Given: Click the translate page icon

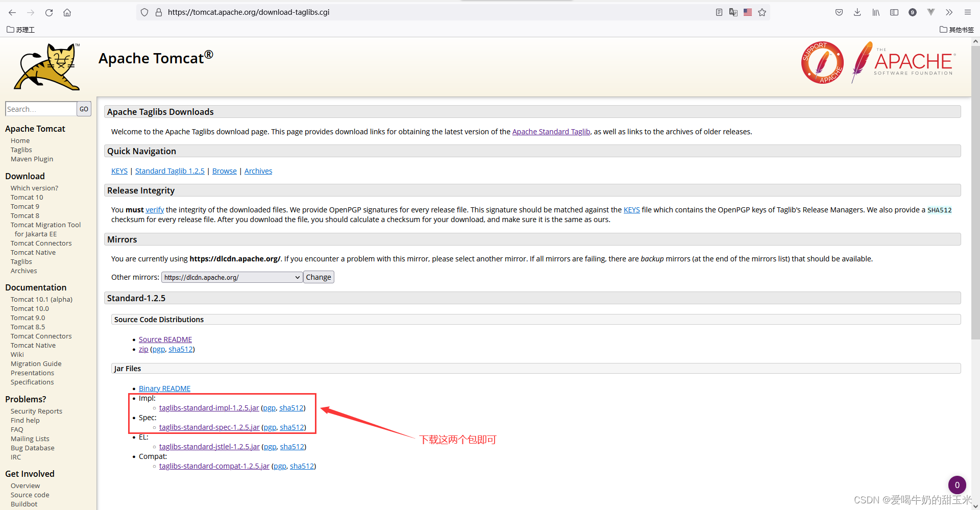Looking at the screenshot, I should pyautogui.click(x=733, y=12).
